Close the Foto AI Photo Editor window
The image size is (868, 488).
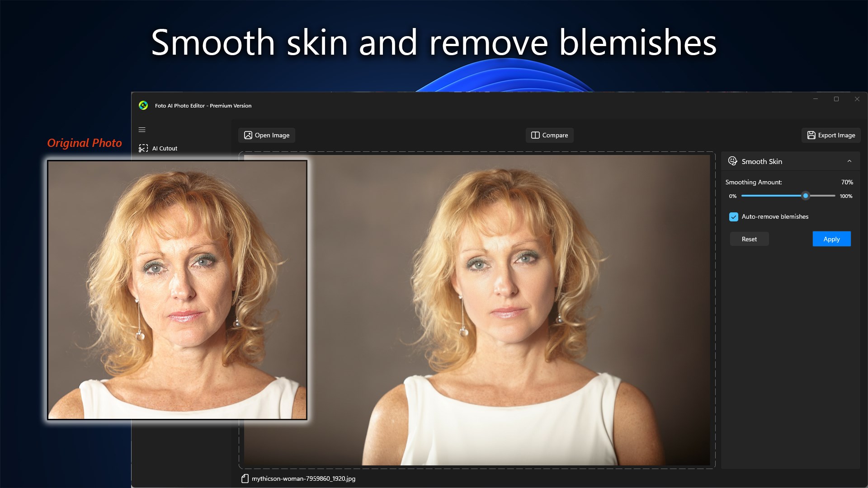tap(857, 99)
